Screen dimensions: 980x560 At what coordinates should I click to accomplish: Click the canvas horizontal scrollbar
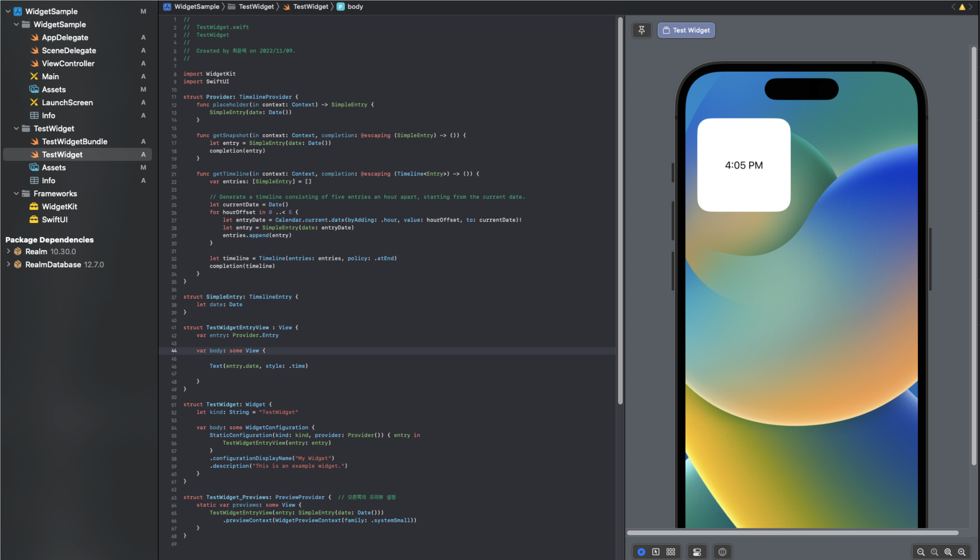coord(792,533)
